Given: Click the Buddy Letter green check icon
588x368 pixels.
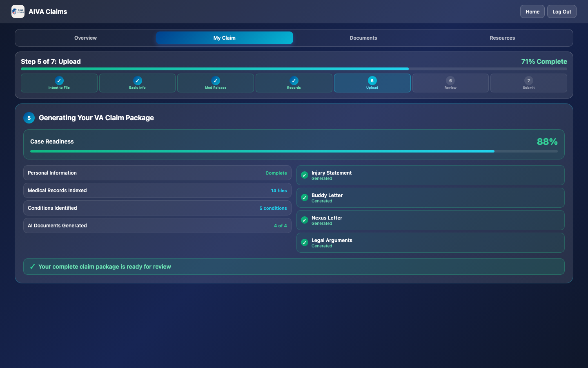Looking at the screenshot, I should tap(305, 197).
